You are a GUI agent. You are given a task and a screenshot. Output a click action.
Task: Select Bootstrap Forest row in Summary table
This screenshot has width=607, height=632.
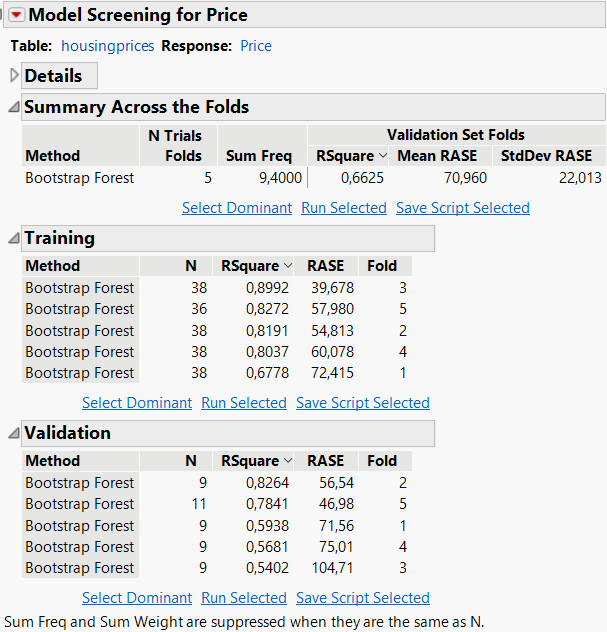click(x=80, y=178)
